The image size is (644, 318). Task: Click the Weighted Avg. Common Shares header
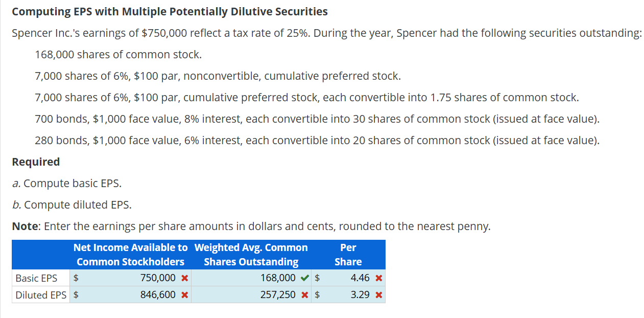(250, 254)
